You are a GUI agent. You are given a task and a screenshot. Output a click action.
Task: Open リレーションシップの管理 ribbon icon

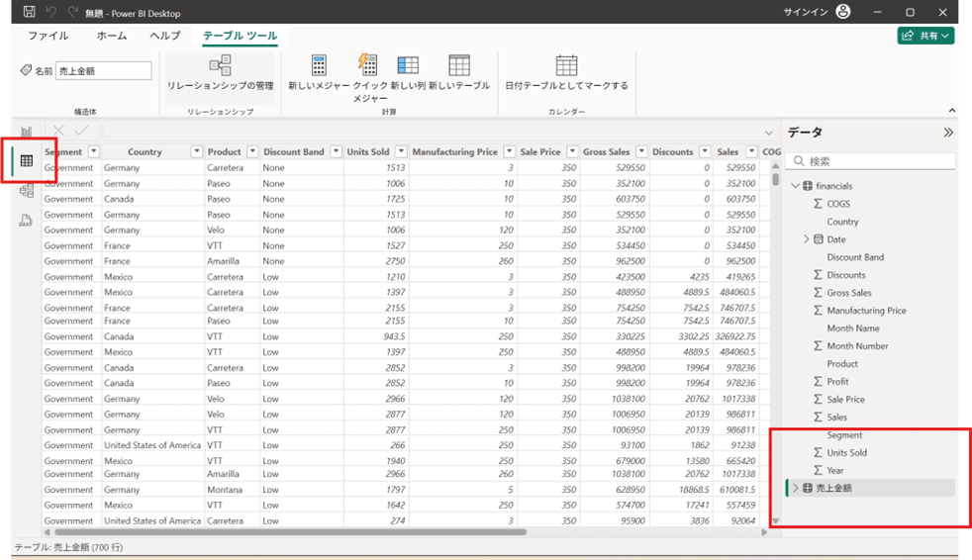click(x=220, y=65)
